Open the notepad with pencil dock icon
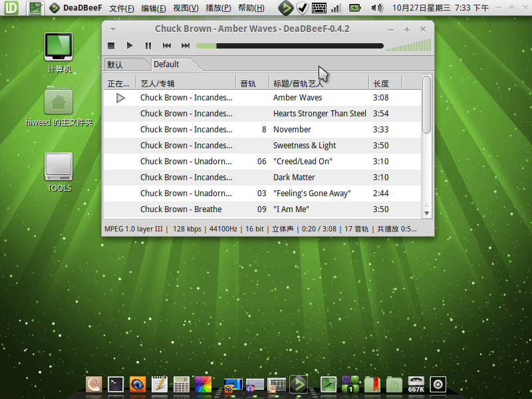The width and height of the screenshot is (532, 399). pyautogui.click(x=160, y=384)
